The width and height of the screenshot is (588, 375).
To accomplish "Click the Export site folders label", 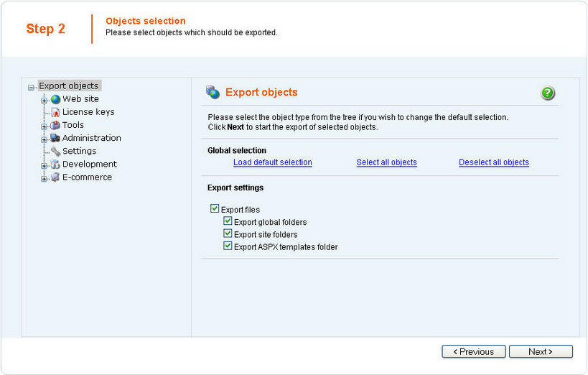I will 266,235.
